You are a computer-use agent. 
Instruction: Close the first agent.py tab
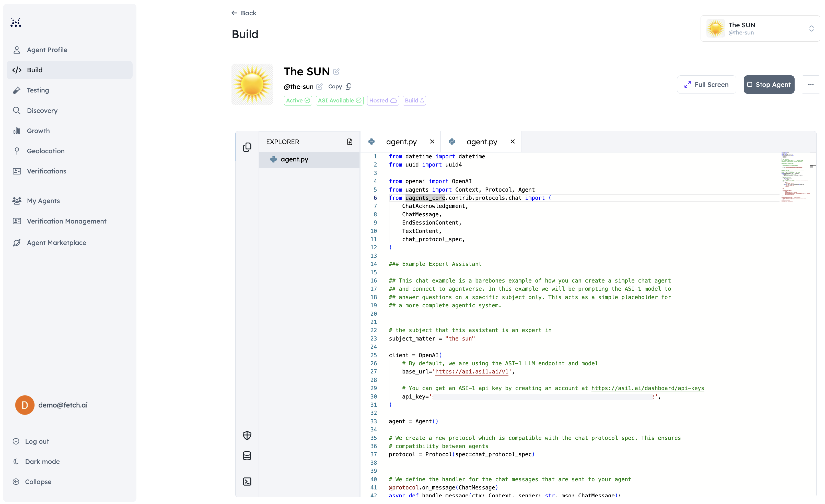432,142
